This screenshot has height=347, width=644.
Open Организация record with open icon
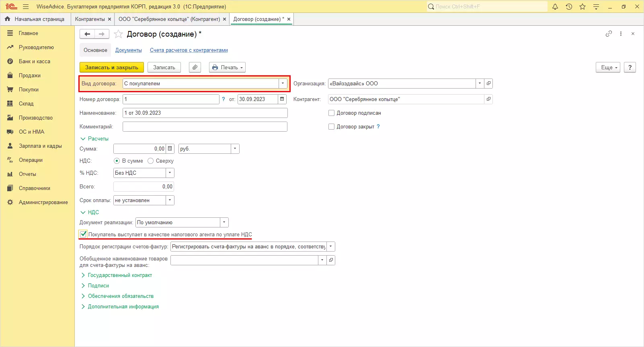488,83
